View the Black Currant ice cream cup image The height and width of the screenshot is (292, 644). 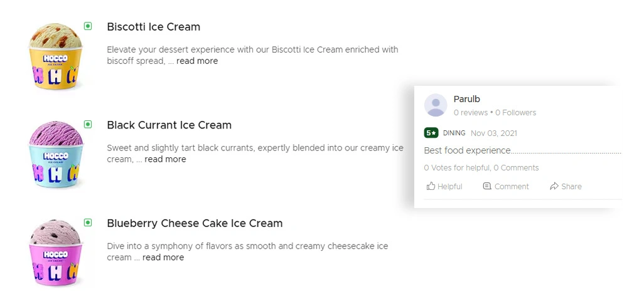point(56,153)
